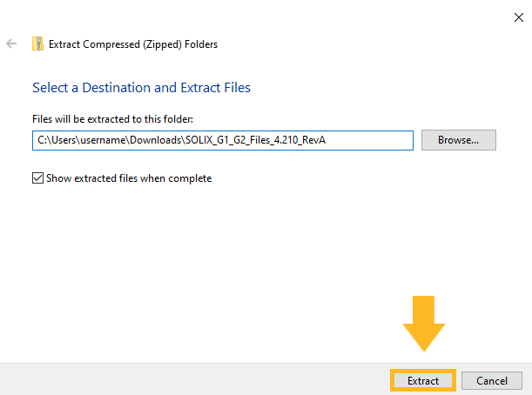This screenshot has width=532, height=395.
Task: Cancel the extraction wizard
Action: (x=491, y=381)
